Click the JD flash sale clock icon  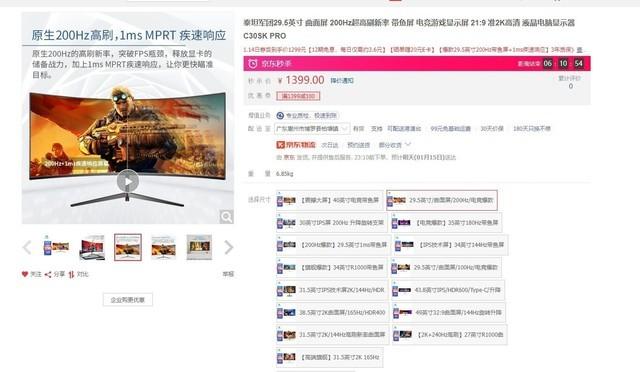253,64
